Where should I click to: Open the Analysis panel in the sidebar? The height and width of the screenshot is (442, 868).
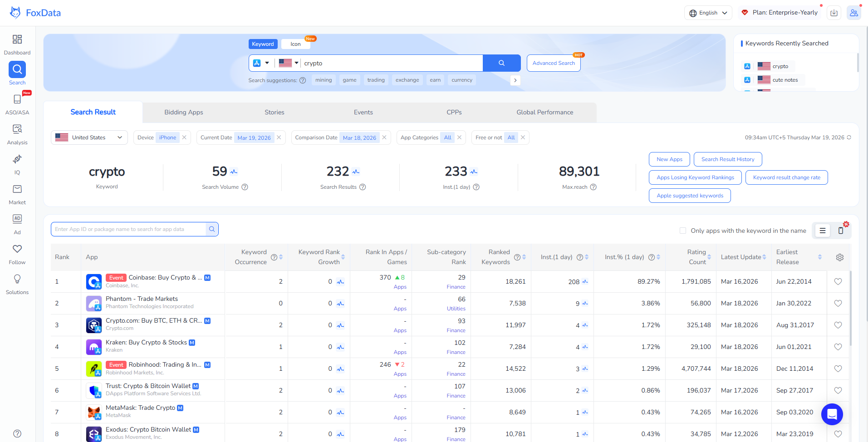click(17, 133)
